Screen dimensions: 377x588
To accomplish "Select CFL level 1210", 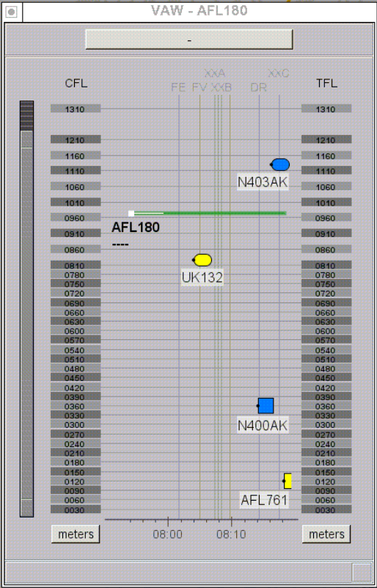I will point(76,139).
